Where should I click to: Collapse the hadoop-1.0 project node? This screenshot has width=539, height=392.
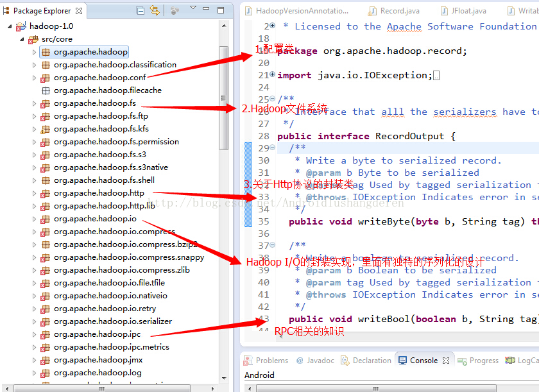point(10,26)
